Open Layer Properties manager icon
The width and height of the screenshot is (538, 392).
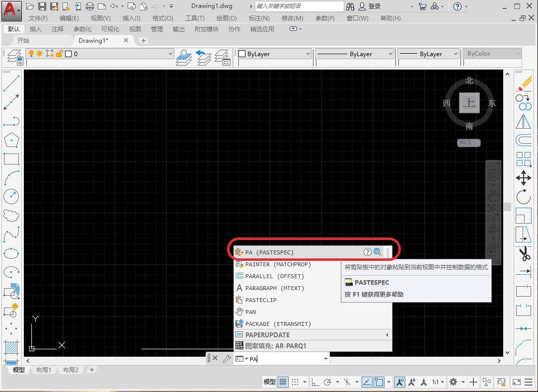click(13, 57)
